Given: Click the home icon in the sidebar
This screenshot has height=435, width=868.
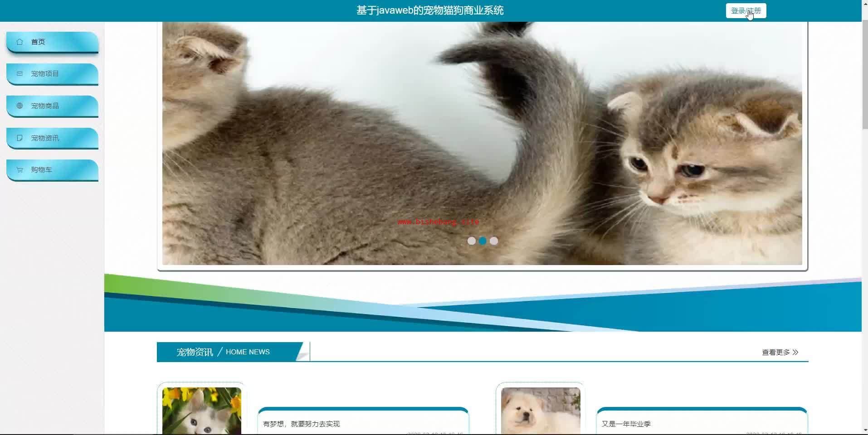Looking at the screenshot, I should tap(20, 42).
